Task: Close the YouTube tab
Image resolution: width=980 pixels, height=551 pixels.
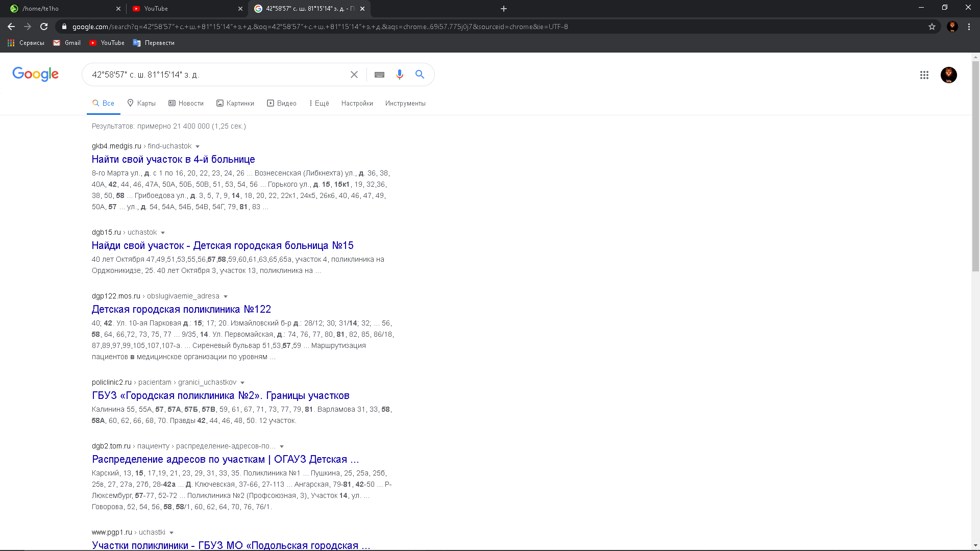Action: click(240, 9)
